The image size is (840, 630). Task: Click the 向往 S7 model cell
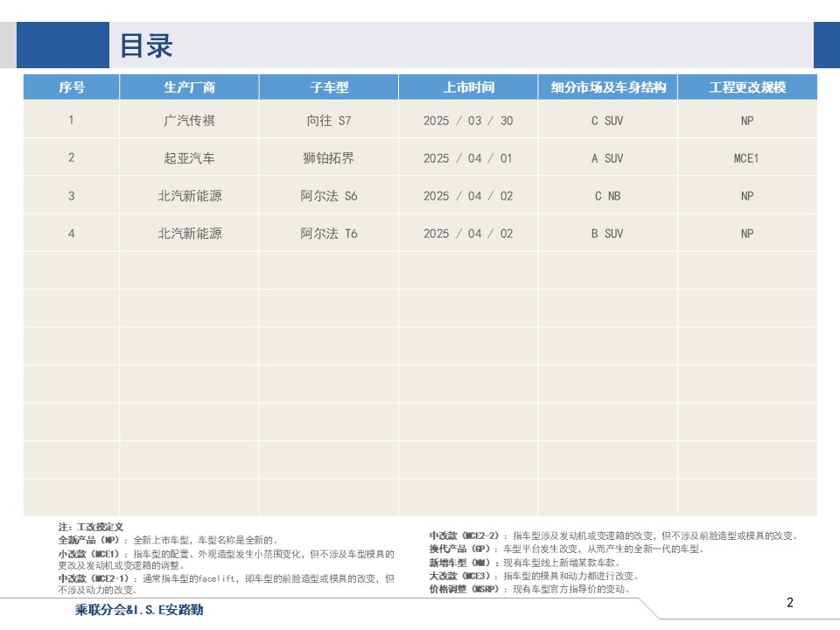(x=329, y=121)
